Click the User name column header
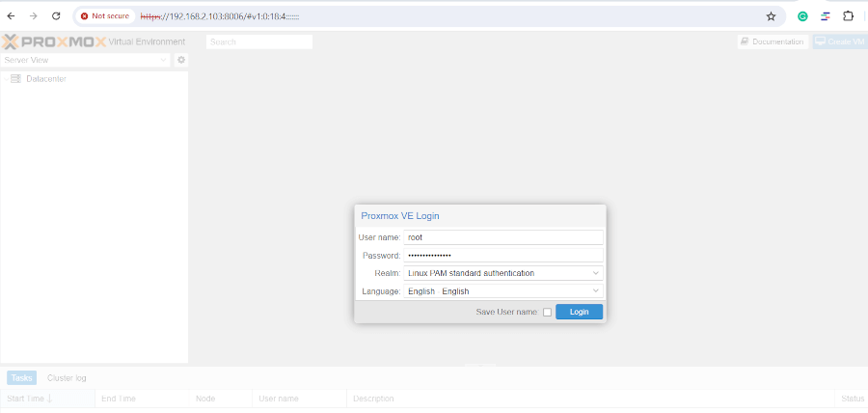This screenshot has height=413, width=868. pos(299,399)
